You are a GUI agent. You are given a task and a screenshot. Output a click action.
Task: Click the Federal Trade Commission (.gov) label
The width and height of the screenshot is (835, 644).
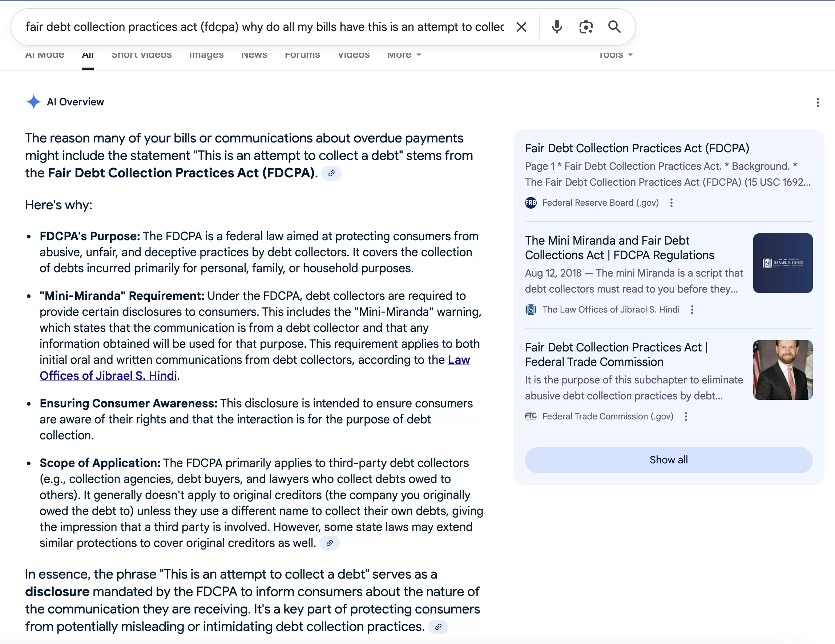coord(608,416)
